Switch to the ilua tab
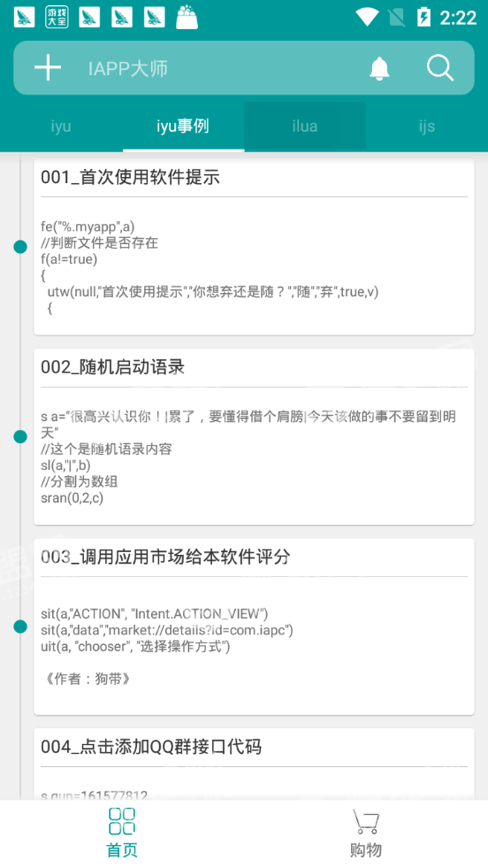This screenshot has height=868, width=488. 305,127
